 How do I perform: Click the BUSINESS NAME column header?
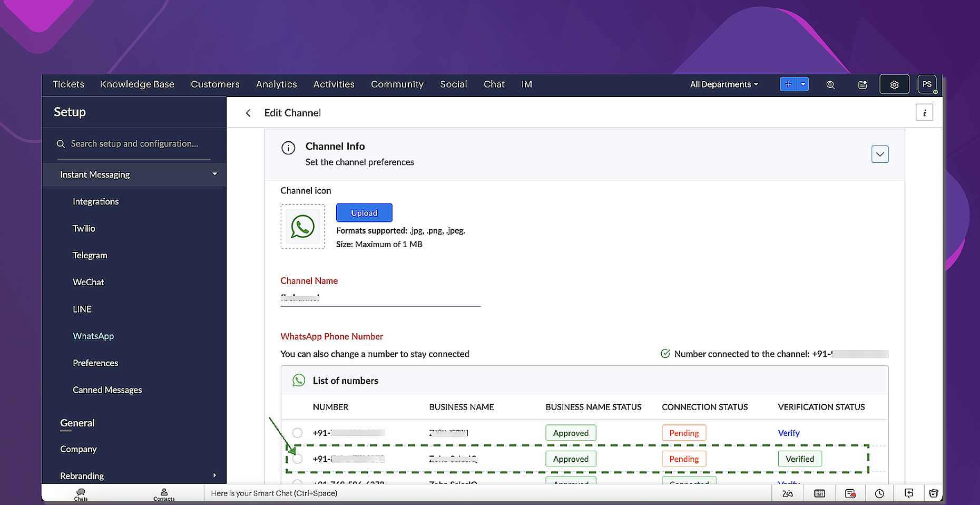click(x=462, y=407)
